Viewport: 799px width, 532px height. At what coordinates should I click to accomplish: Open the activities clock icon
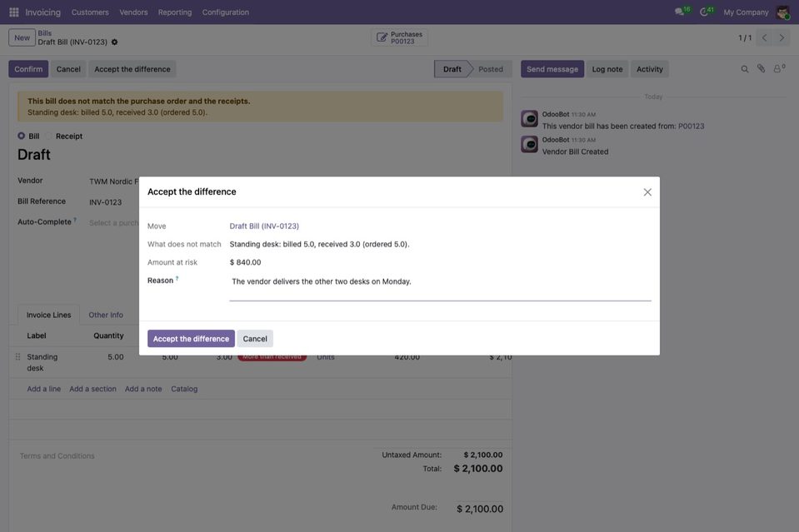(x=704, y=12)
